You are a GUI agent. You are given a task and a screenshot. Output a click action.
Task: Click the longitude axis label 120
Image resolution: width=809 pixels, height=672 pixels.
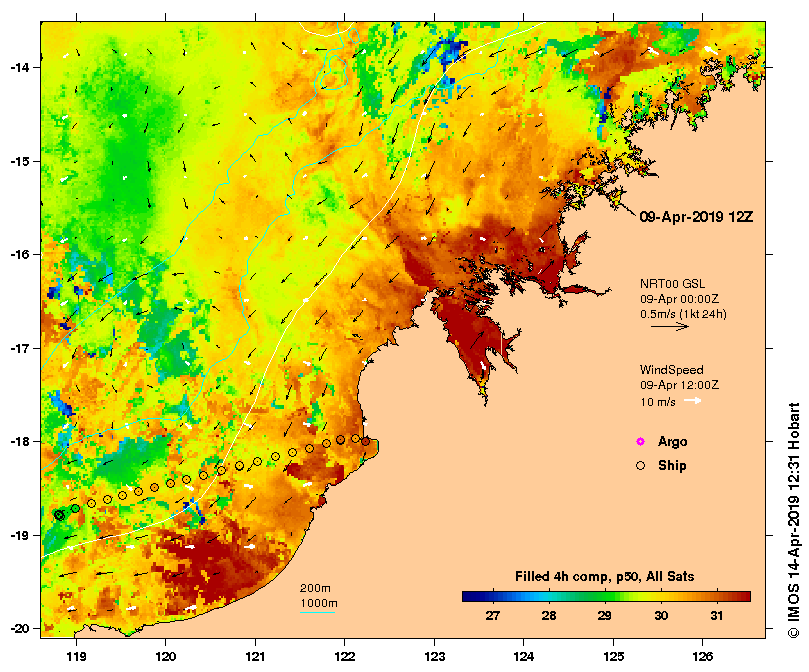click(x=166, y=657)
